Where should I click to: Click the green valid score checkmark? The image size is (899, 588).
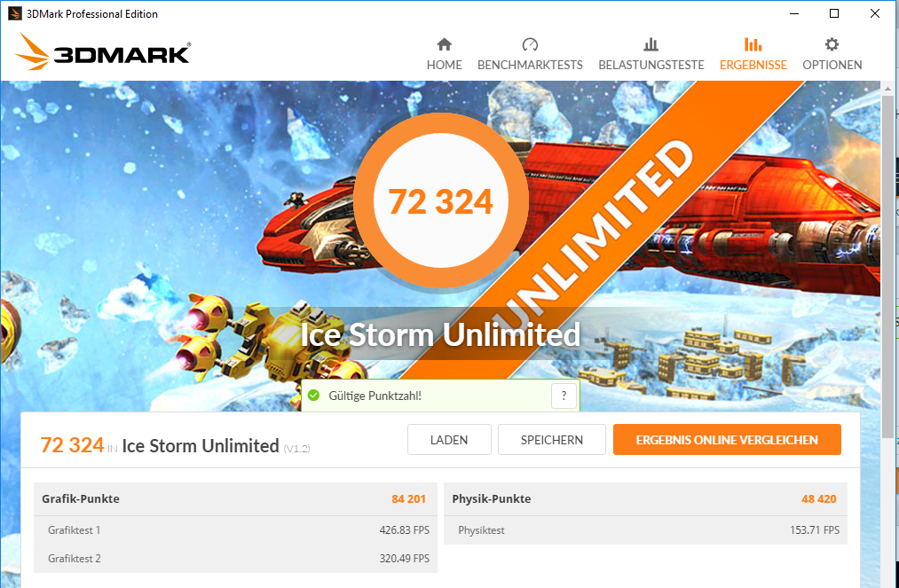tap(313, 396)
